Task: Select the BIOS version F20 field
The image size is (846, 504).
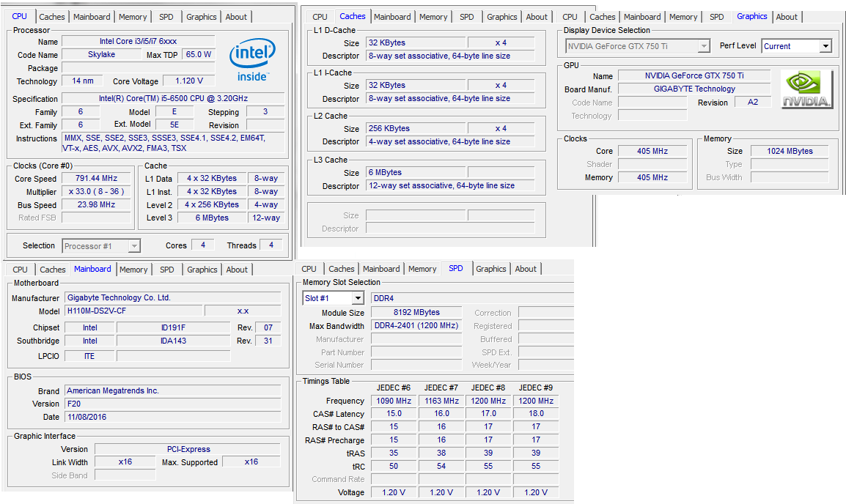Action: coord(172,404)
